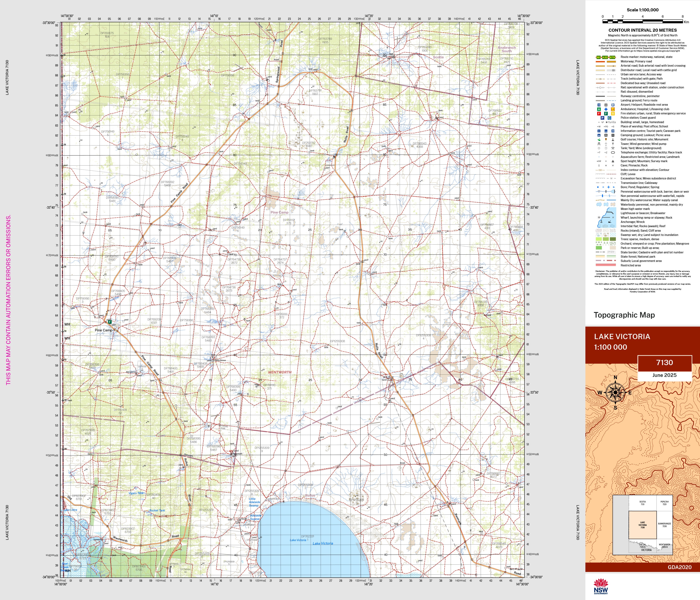Image resolution: width=700 pixels, height=600 pixels.
Task: Click the Lake Victoria water body label
Action: coord(323,543)
